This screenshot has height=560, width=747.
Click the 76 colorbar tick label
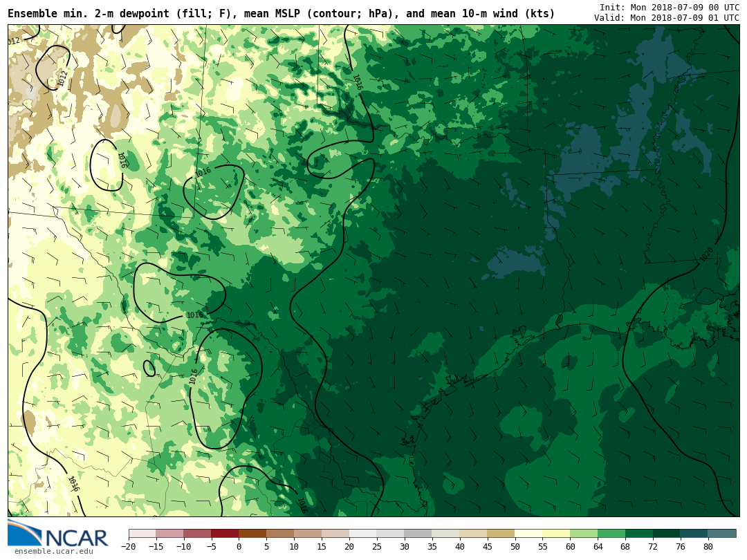tap(681, 546)
